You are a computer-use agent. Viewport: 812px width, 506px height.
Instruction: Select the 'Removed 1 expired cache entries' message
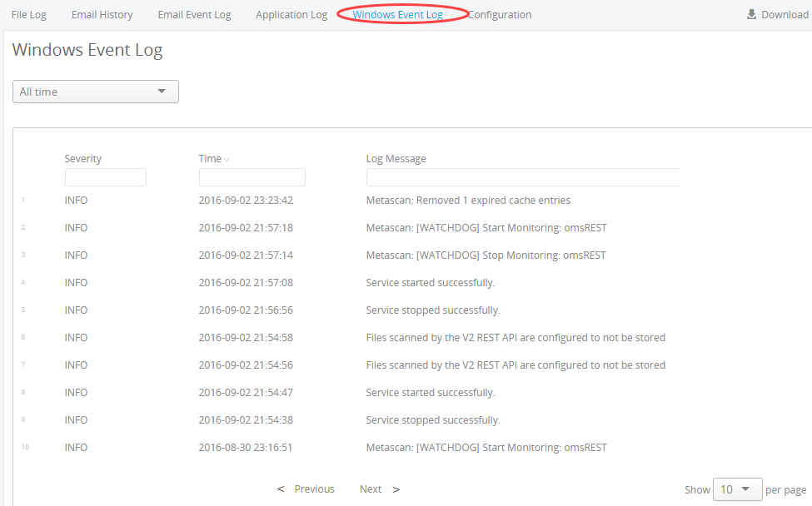468,201
